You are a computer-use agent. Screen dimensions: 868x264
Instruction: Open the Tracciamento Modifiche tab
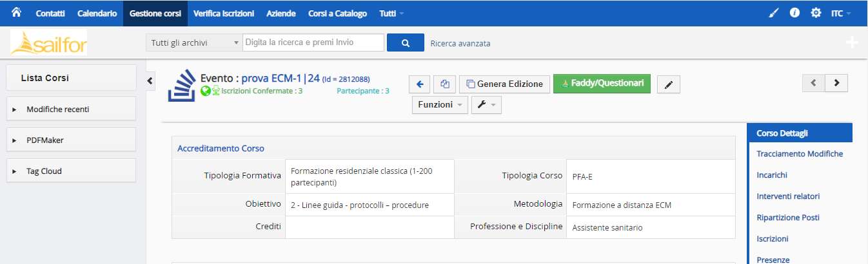[x=800, y=153]
